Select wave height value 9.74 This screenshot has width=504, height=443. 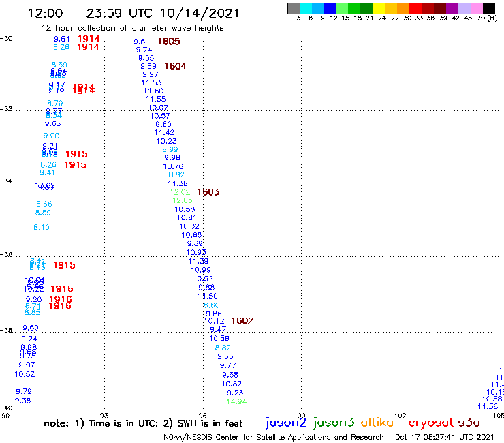point(144,50)
